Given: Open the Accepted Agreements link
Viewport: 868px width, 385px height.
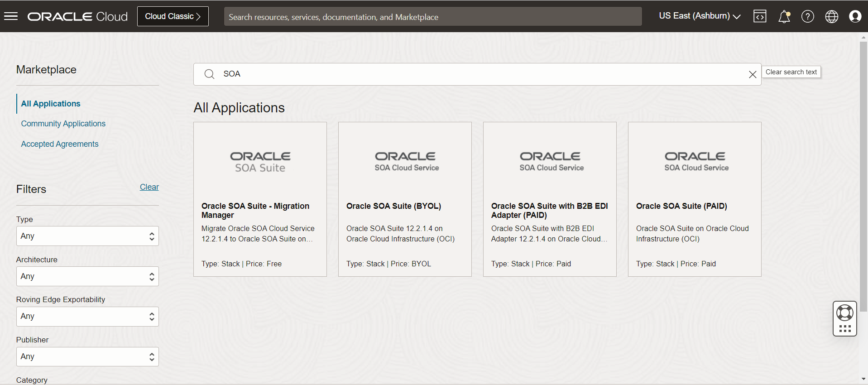Looking at the screenshot, I should coord(59,144).
